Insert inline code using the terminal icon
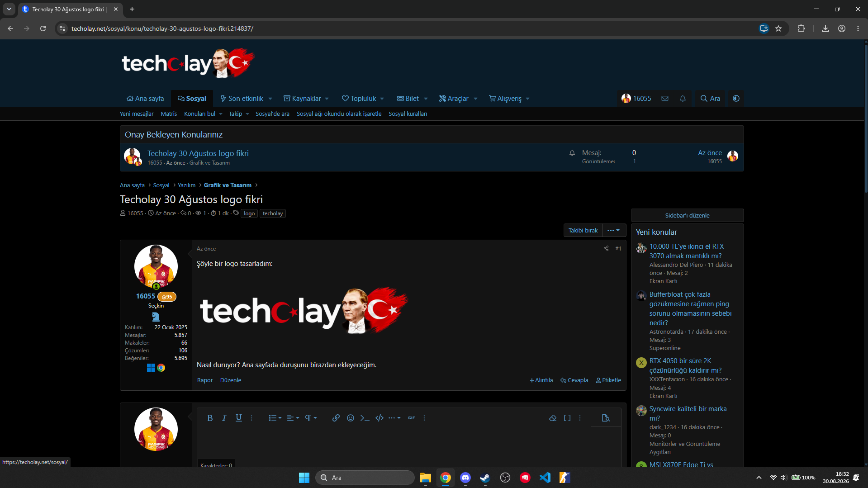 [x=365, y=418]
